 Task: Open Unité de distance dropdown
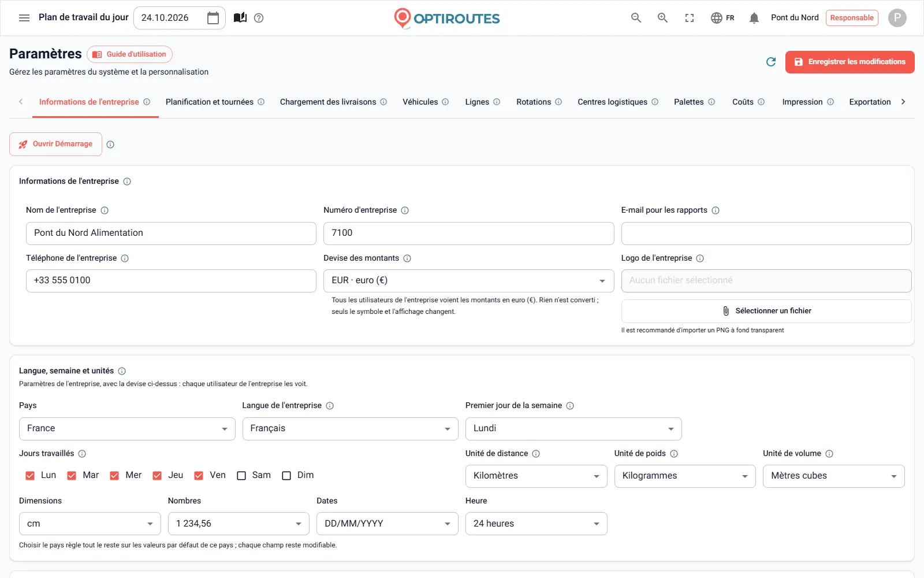pyautogui.click(x=536, y=476)
